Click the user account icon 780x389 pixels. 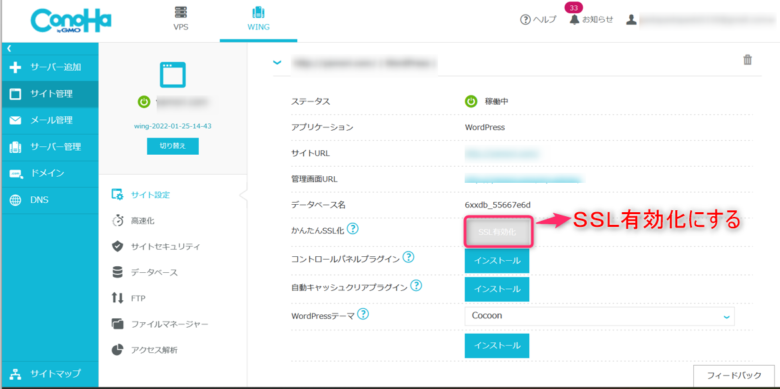point(631,19)
